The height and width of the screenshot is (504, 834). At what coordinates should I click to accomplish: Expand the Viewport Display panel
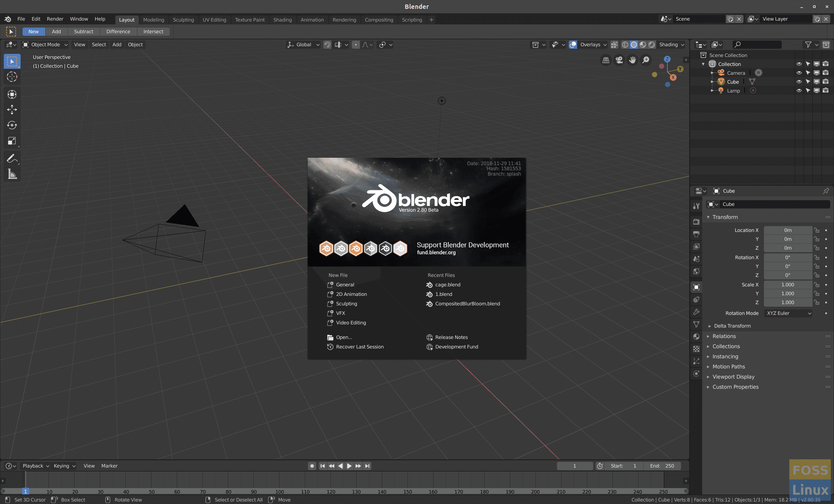pyautogui.click(x=733, y=377)
